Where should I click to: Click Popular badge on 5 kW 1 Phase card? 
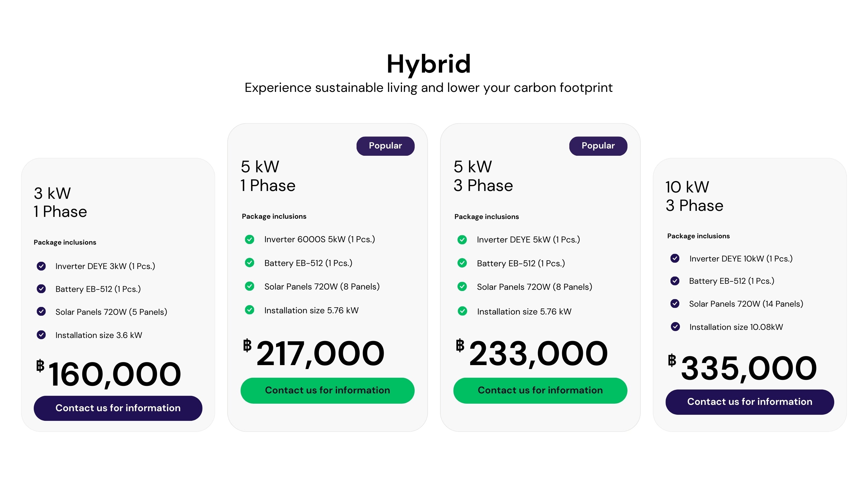pos(385,146)
